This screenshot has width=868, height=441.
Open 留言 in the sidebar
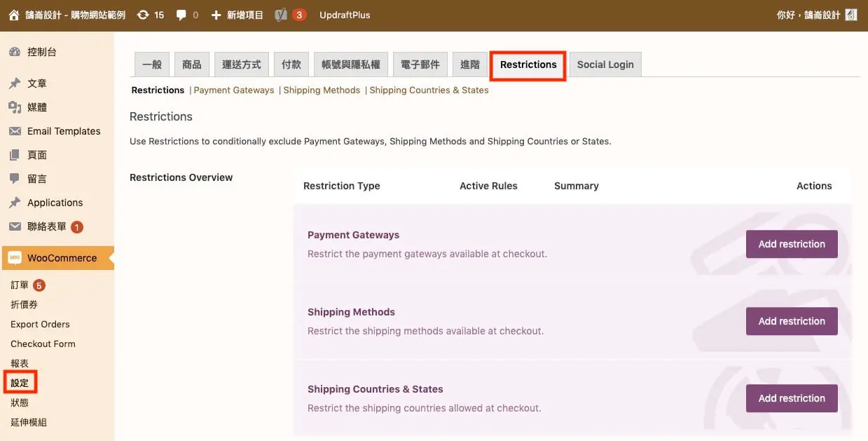(37, 179)
